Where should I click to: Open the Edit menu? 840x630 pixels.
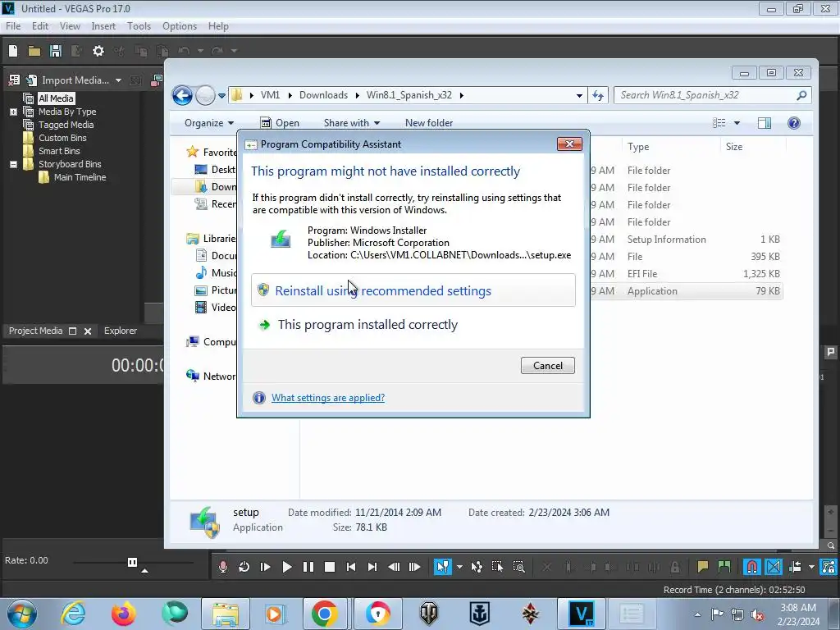click(39, 26)
